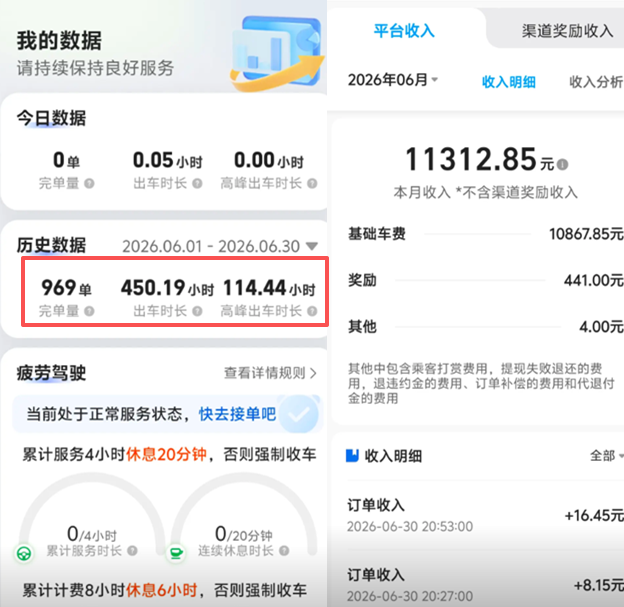Viewport: 624px width, 607px height.
Task: Tap green steering wheel icon
Action: [x=24, y=553]
